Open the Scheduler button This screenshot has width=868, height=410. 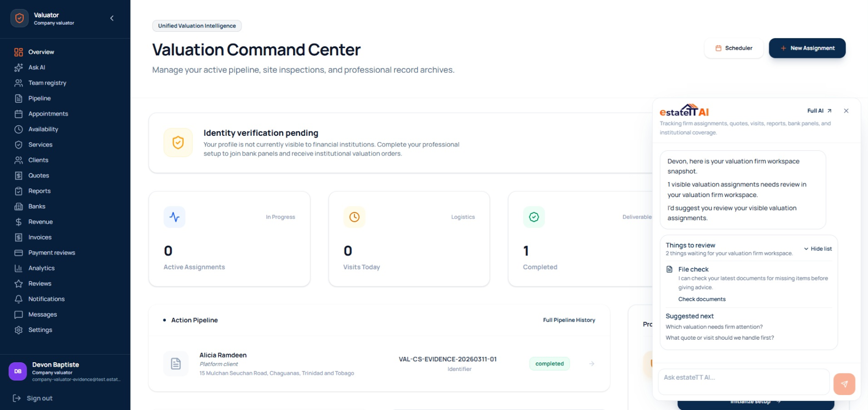pos(734,48)
